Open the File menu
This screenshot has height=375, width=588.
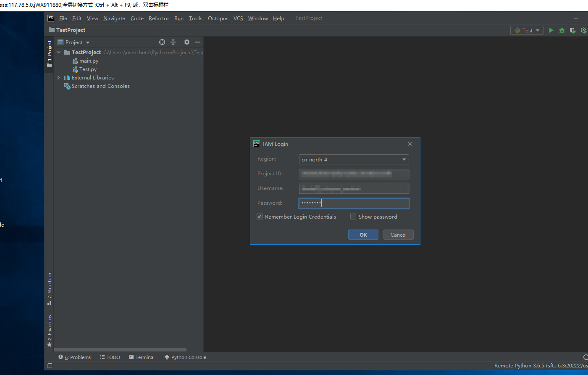pyautogui.click(x=63, y=18)
